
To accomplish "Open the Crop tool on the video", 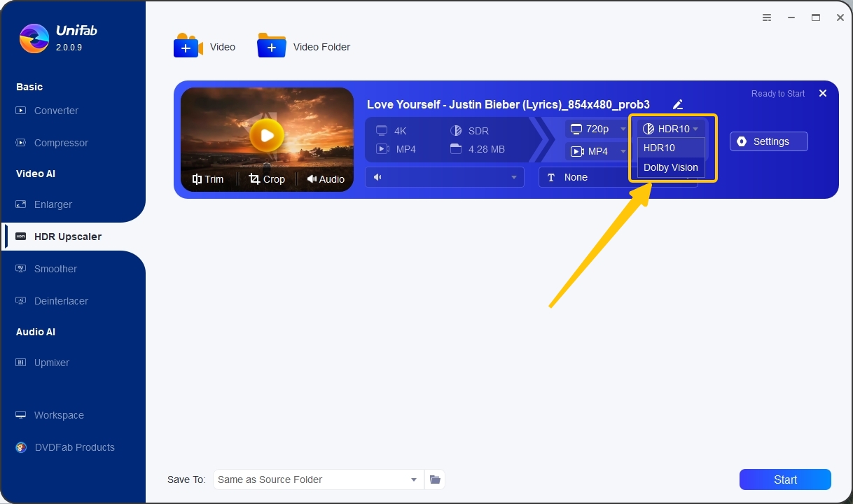I will tap(267, 179).
